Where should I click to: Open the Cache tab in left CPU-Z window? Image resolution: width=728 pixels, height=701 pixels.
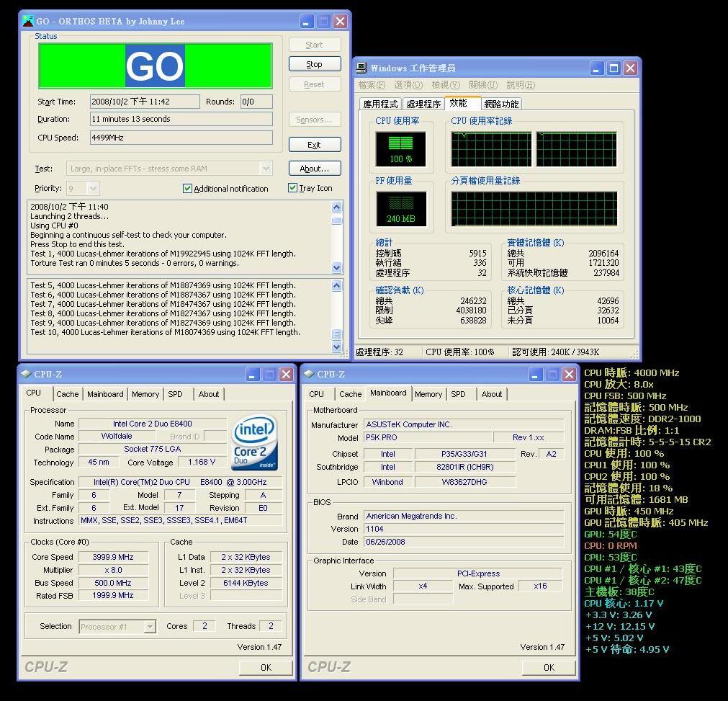pyautogui.click(x=67, y=394)
